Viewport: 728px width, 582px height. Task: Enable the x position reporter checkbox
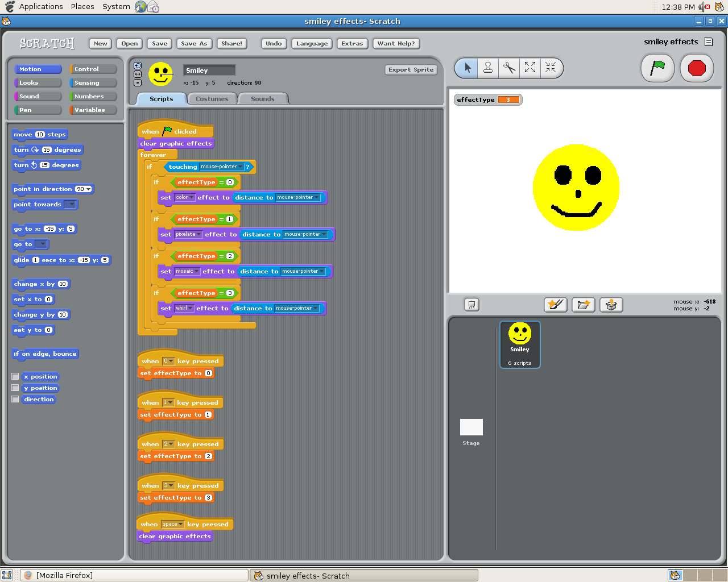(x=15, y=376)
